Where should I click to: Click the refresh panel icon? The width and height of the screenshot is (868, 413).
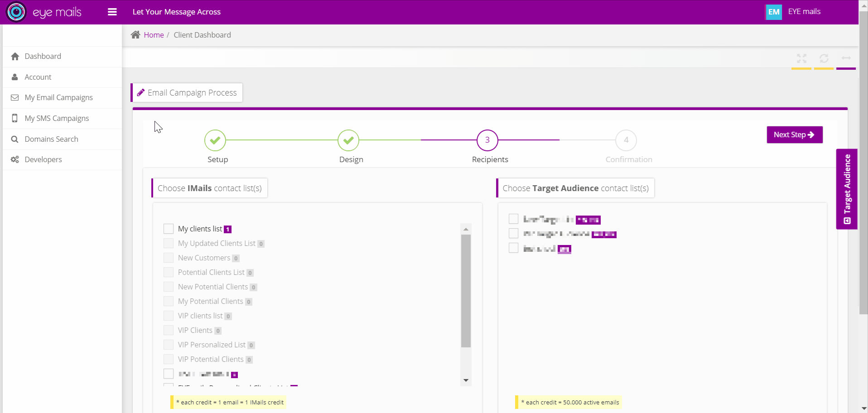click(824, 58)
